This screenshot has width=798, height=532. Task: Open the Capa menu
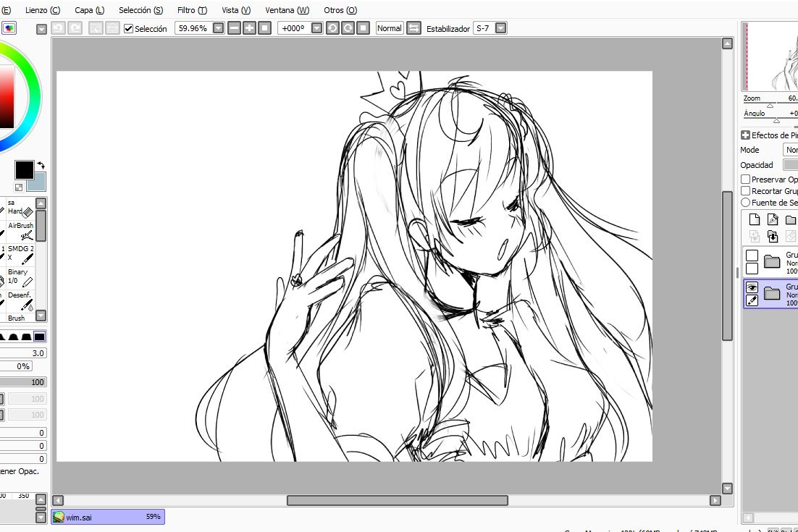[x=90, y=10]
